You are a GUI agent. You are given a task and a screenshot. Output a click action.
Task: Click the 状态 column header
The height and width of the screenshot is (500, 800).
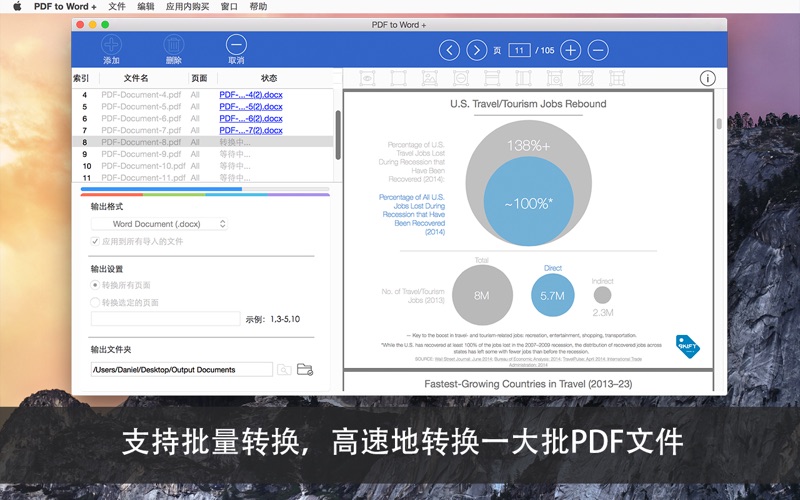tap(269, 78)
